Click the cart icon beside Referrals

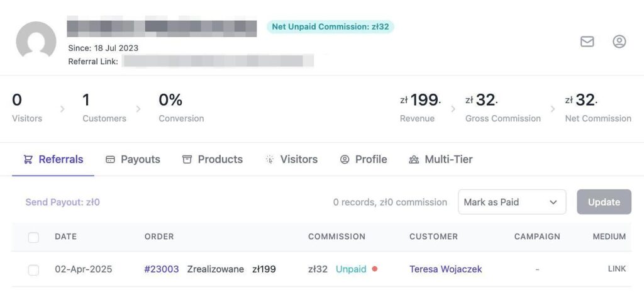[28, 160]
